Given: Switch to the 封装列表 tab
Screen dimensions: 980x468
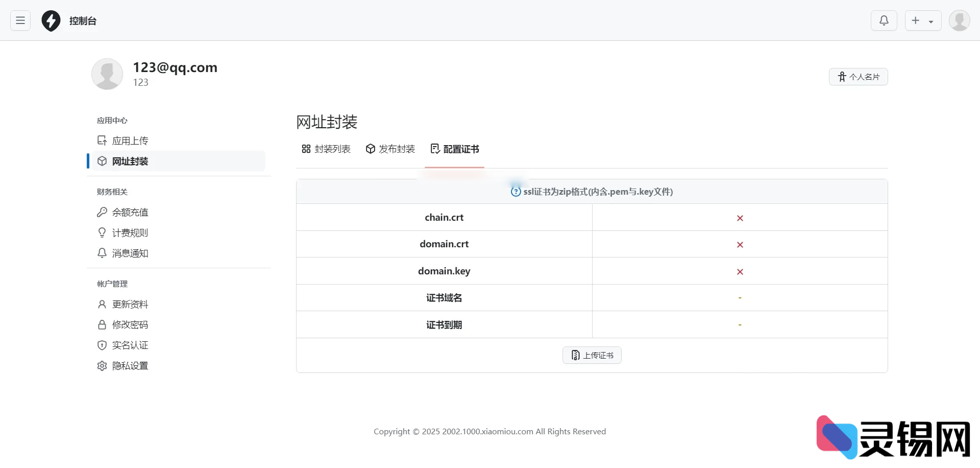Looking at the screenshot, I should [326, 149].
